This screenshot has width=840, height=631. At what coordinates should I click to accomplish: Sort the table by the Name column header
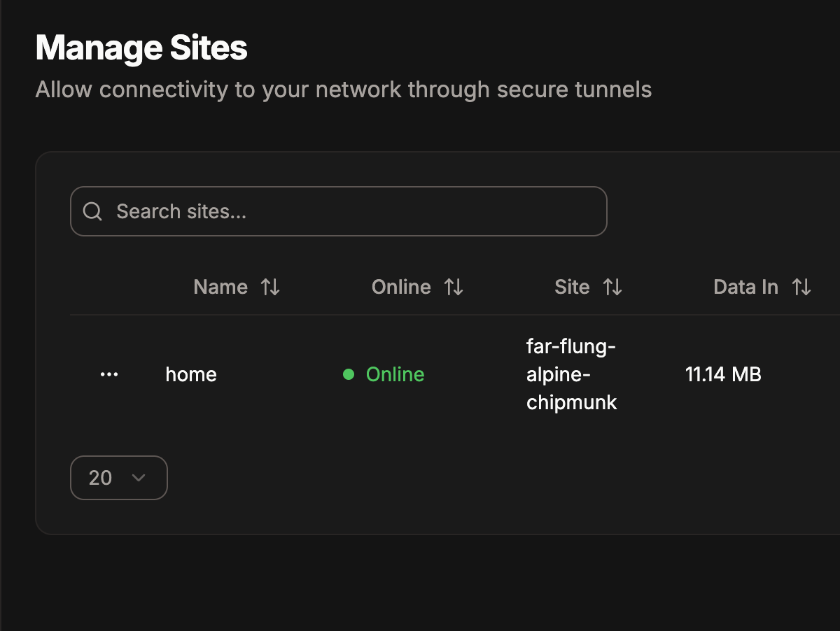point(220,287)
